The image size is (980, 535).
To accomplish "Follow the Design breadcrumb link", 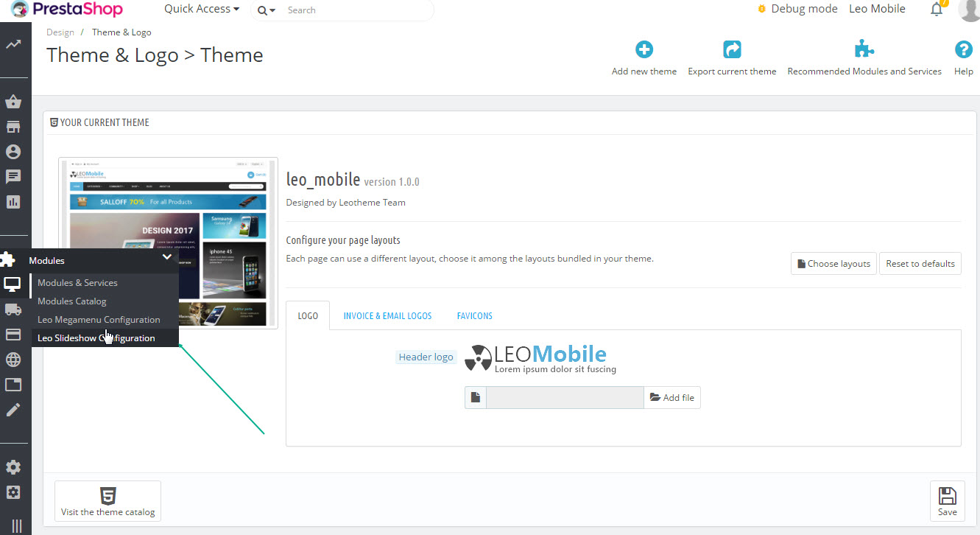I will 60,32.
